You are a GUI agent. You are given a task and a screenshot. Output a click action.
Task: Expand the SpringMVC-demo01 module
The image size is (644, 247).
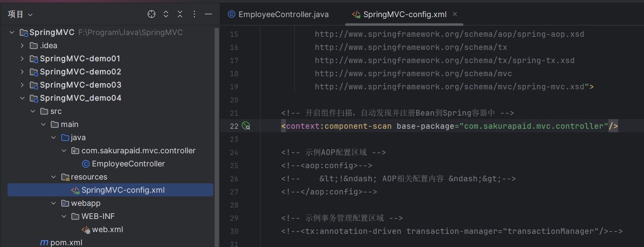(x=22, y=59)
